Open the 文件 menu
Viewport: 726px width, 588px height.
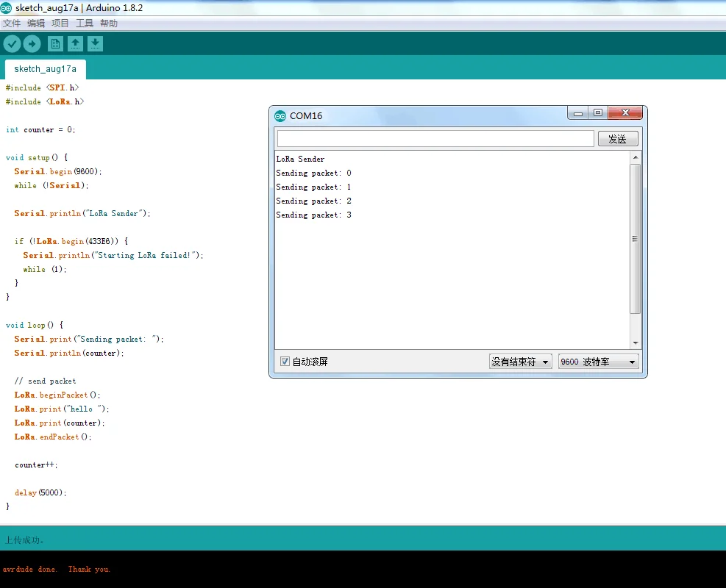coord(12,23)
